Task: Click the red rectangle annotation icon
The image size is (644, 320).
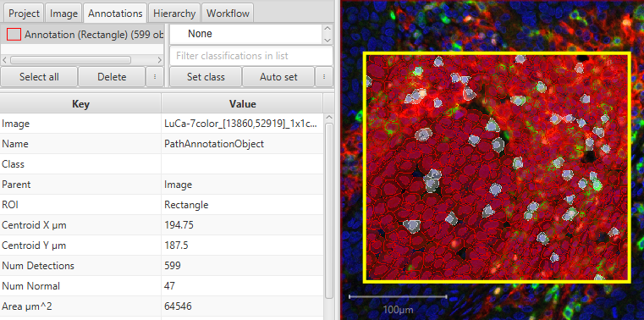Action: tap(14, 35)
